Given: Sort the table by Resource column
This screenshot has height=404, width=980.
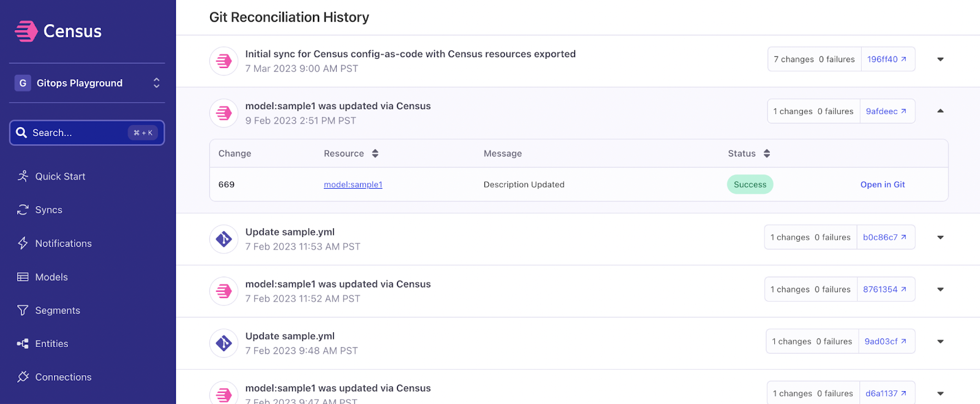Looking at the screenshot, I should click(x=375, y=154).
